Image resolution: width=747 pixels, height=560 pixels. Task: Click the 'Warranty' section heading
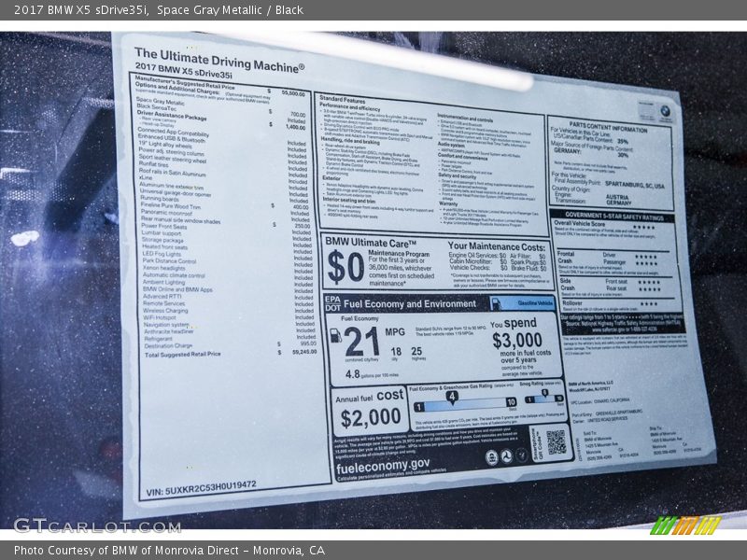click(448, 203)
